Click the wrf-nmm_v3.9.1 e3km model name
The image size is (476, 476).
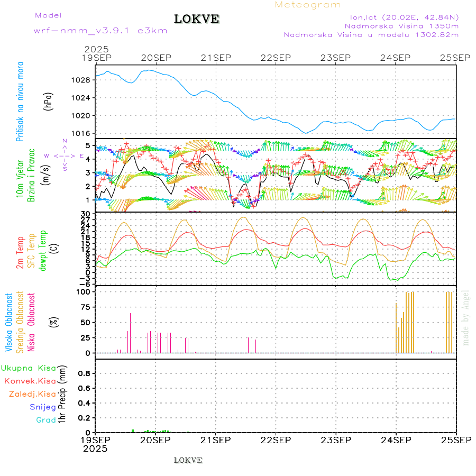tap(100, 30)
